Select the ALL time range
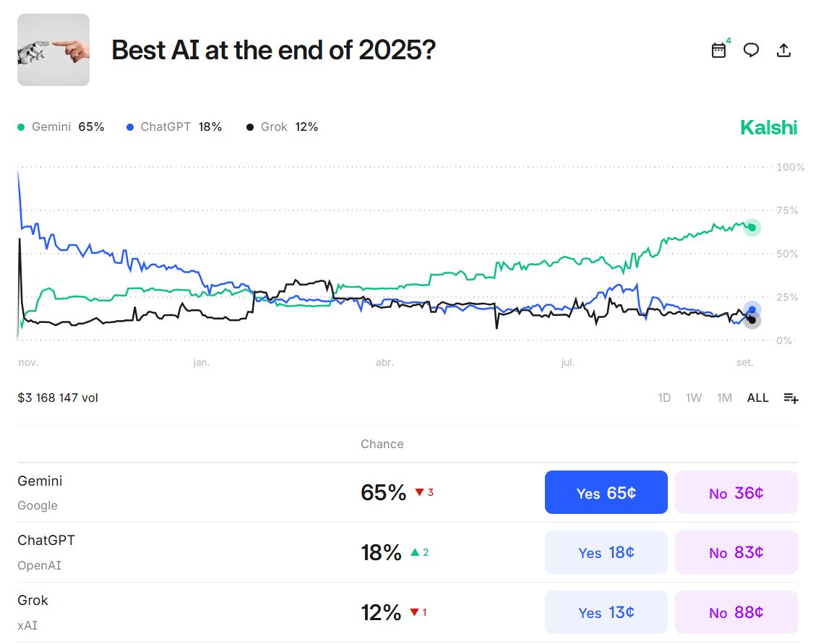 (x=757, y=398)
